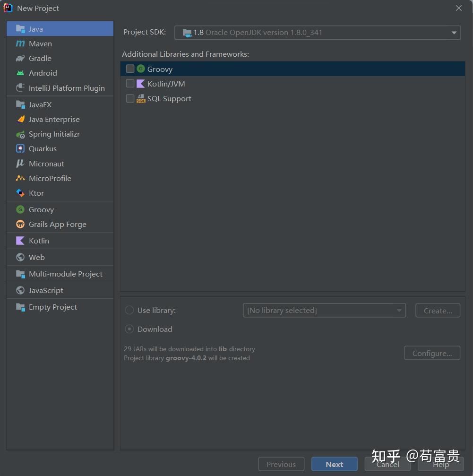Screen dimensions: 473x476
Task: Tick the Kotlin/JVM checkbox
Action: pos(130,84)
